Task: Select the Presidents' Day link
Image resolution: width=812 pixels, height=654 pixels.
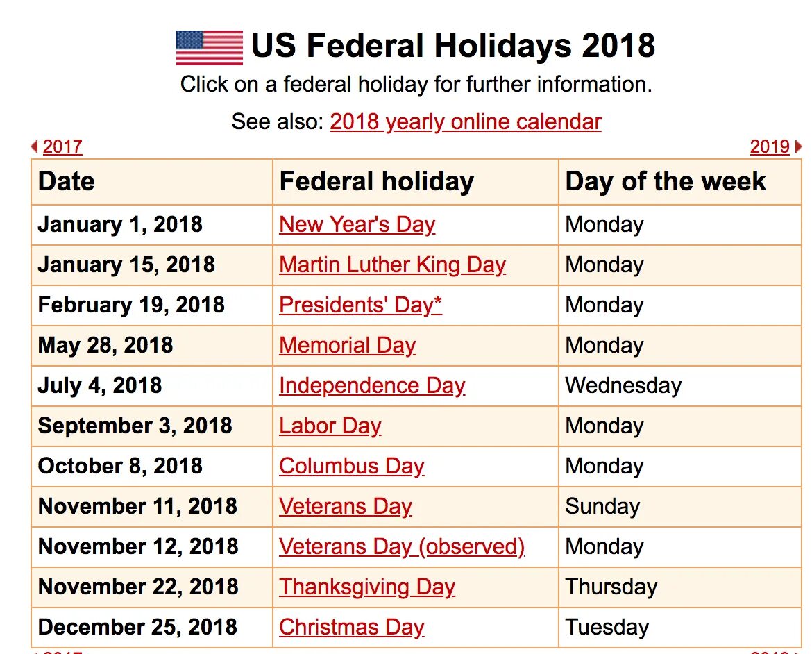Action: point(360,305)
